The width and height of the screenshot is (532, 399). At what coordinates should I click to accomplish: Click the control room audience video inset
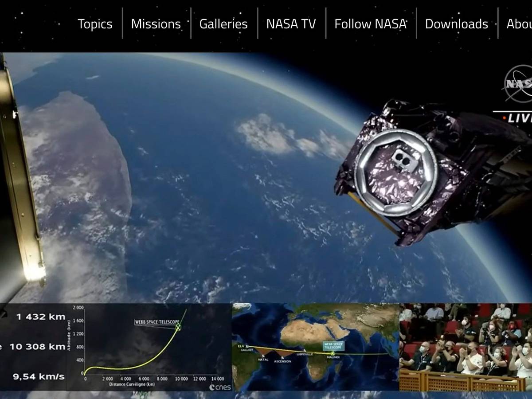(x=465, y=347)
